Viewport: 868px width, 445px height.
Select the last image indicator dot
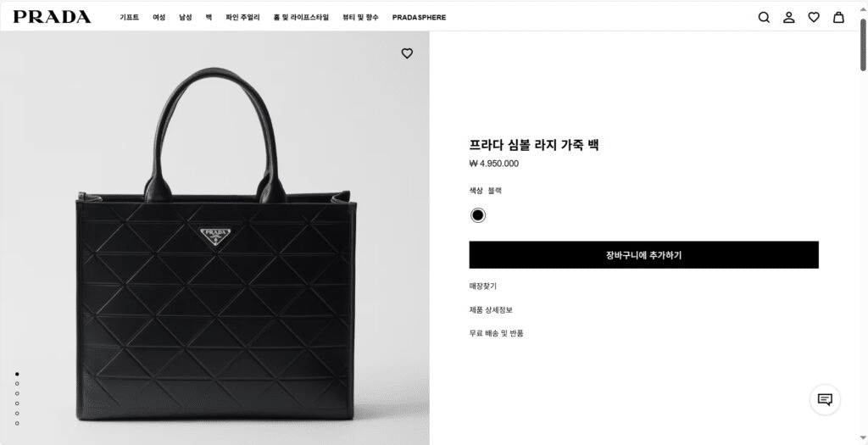(17, 424)
